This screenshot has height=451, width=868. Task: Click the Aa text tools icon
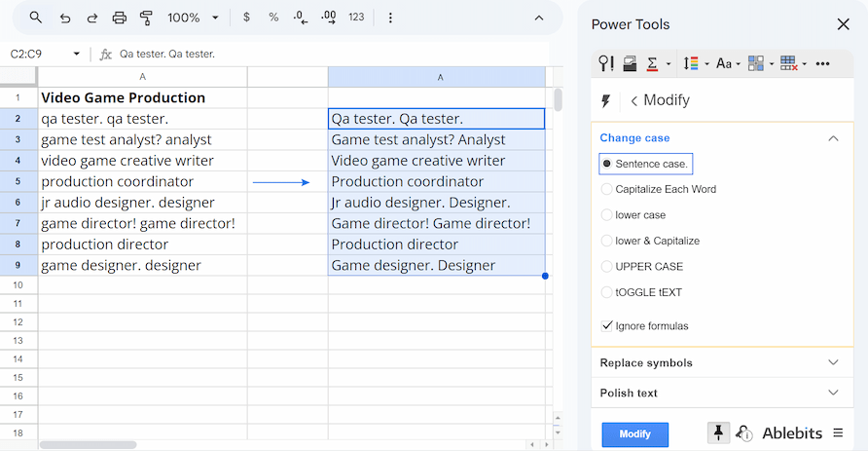724,63
